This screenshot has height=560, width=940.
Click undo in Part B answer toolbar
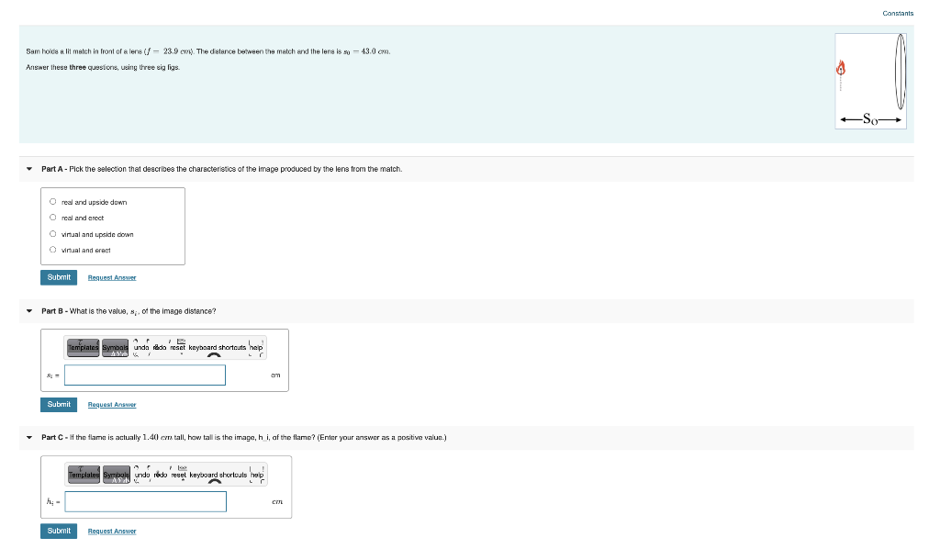[x=140, y=348]
